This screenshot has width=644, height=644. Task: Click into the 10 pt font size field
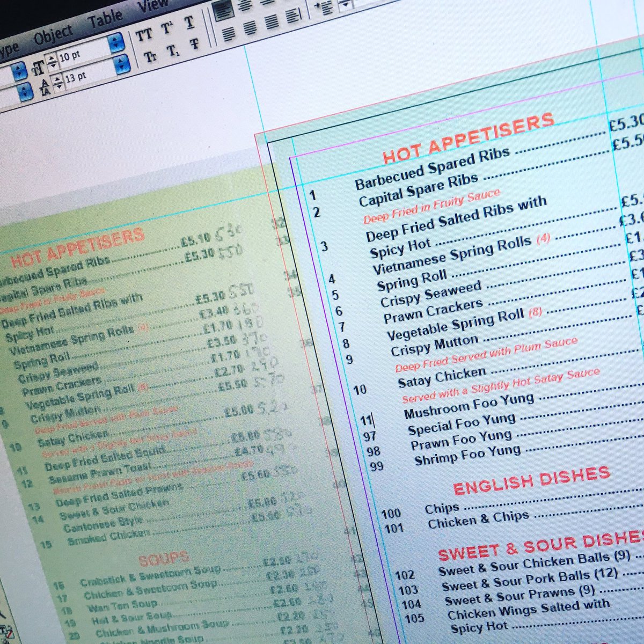(x=83, y=54)
